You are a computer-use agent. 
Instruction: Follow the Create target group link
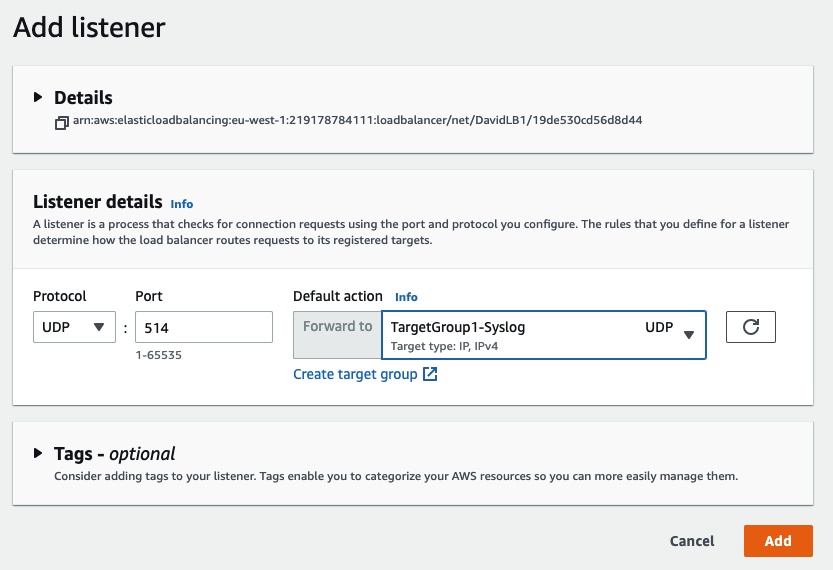tap(354, 374)
